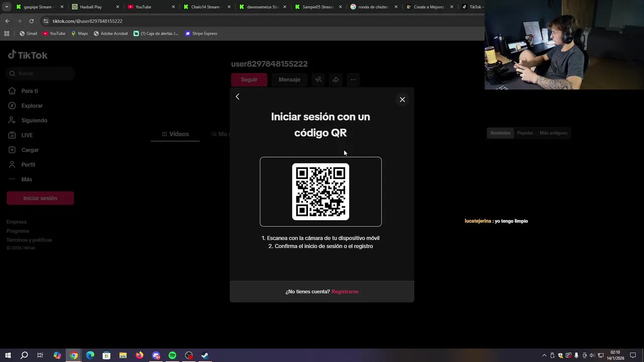Focus the Buscar search field

coord(41,73)
